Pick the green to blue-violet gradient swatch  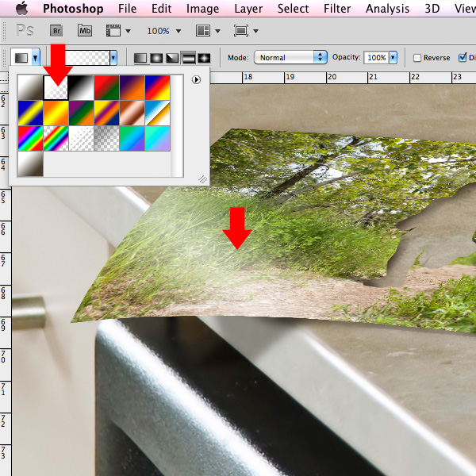pos(132,138)
